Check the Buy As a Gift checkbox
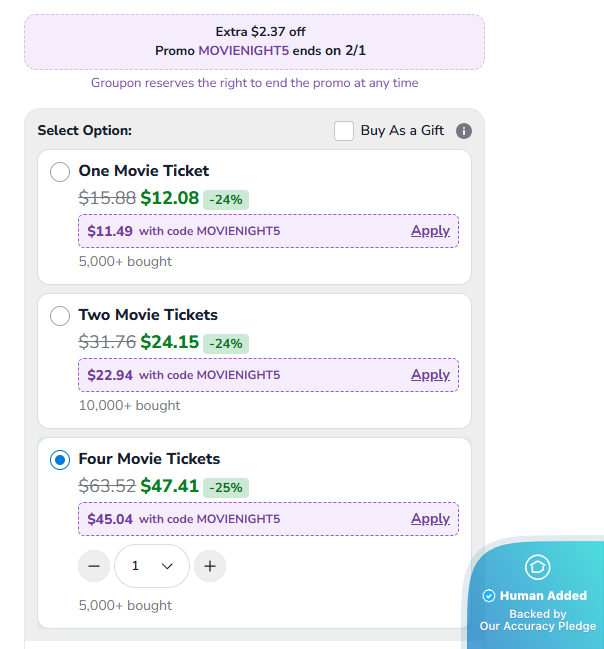The height and width of the screenshot is (649, 604). [x=344, y=131]
